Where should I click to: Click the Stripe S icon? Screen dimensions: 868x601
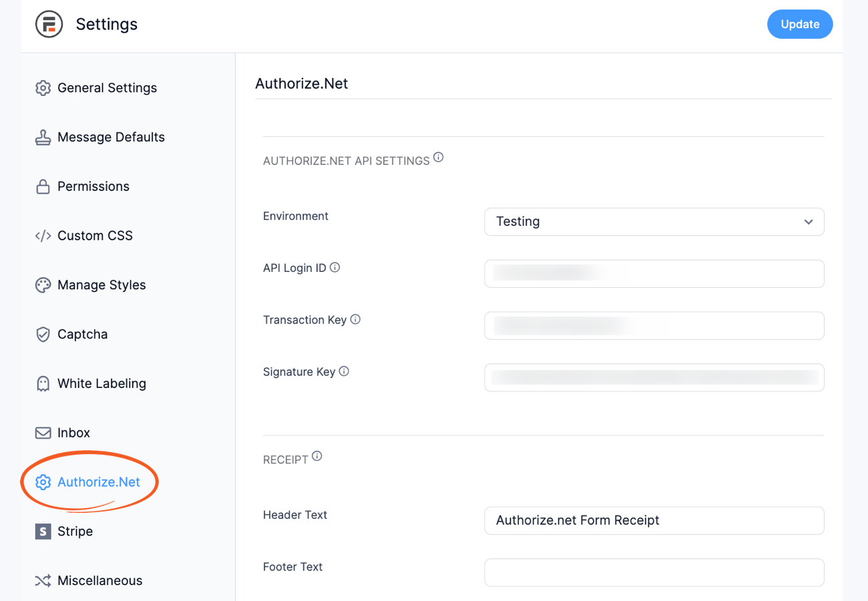coord(43,532)
